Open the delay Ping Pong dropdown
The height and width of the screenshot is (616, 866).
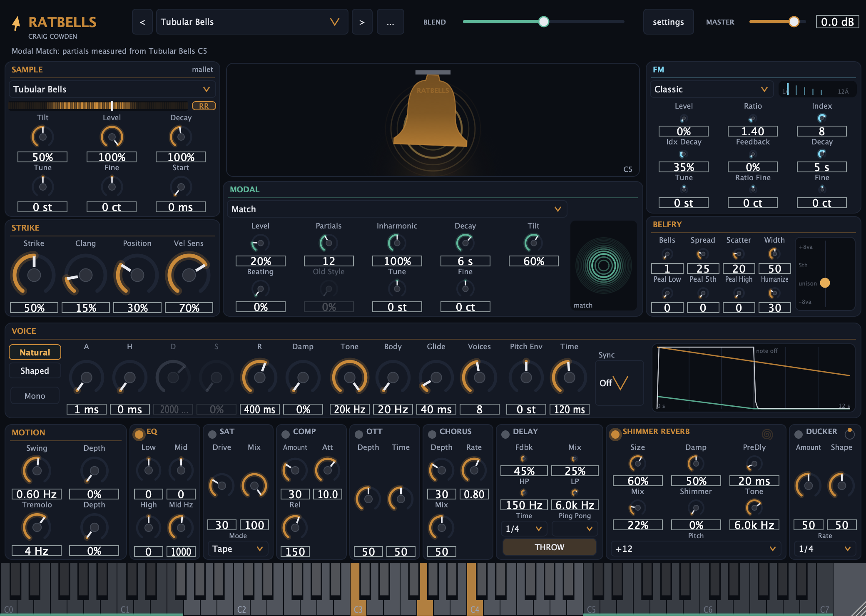click(575, 529)
